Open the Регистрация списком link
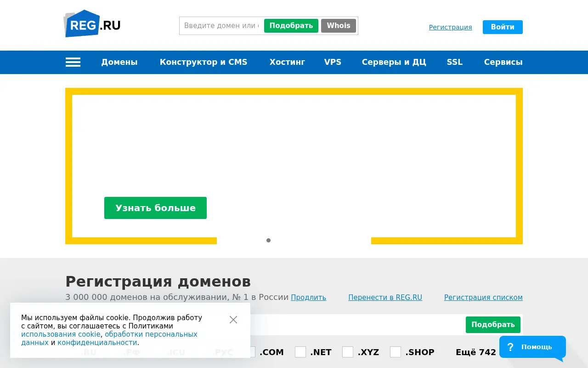The width and height of the screenshot is (588, 368). (x=483, y=298)
